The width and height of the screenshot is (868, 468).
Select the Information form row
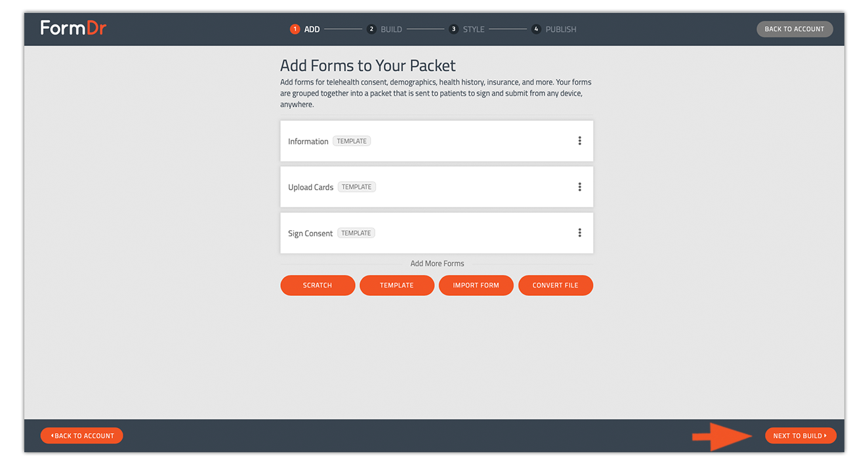[x=437, y=141]
